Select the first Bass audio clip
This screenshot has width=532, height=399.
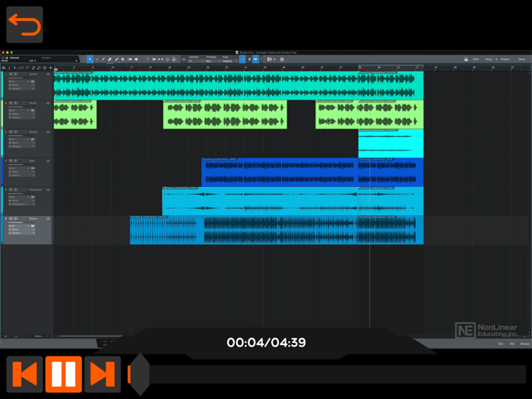[x=280, y=173]
